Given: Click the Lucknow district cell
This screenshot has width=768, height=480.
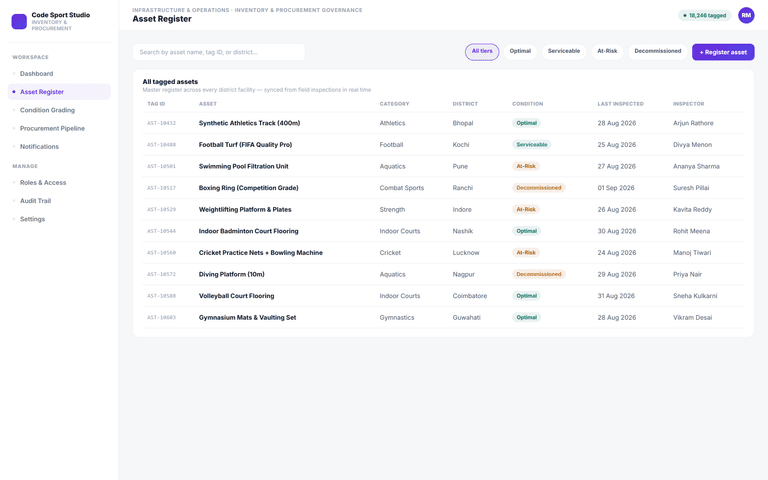Looking at the screenshot, I should [466, 253].
